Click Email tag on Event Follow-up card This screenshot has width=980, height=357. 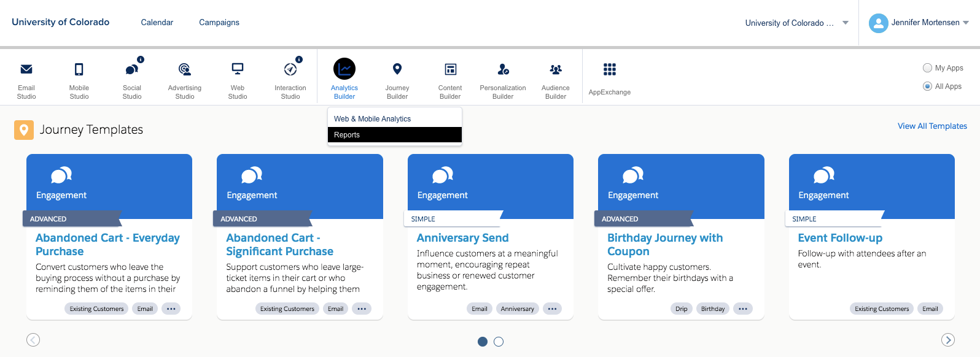[x=930, y=309]
